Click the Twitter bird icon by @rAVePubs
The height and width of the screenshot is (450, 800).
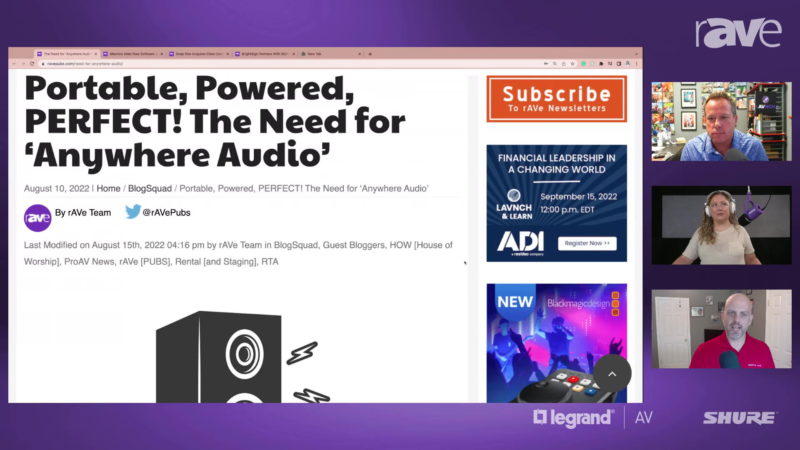click(132, 212)
